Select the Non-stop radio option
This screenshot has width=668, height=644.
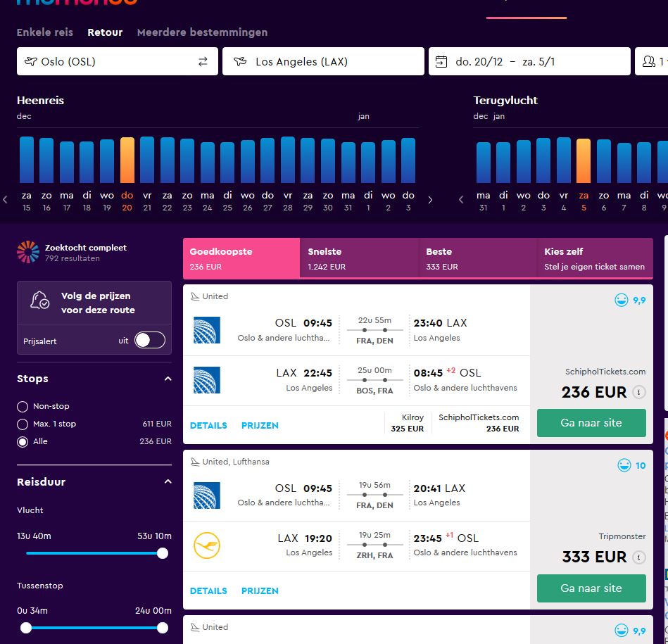pos(23,406)
